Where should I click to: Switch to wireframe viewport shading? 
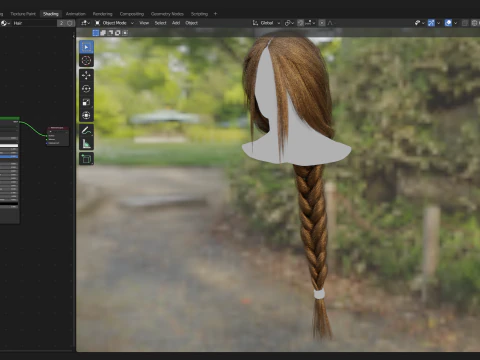(475, 23)
